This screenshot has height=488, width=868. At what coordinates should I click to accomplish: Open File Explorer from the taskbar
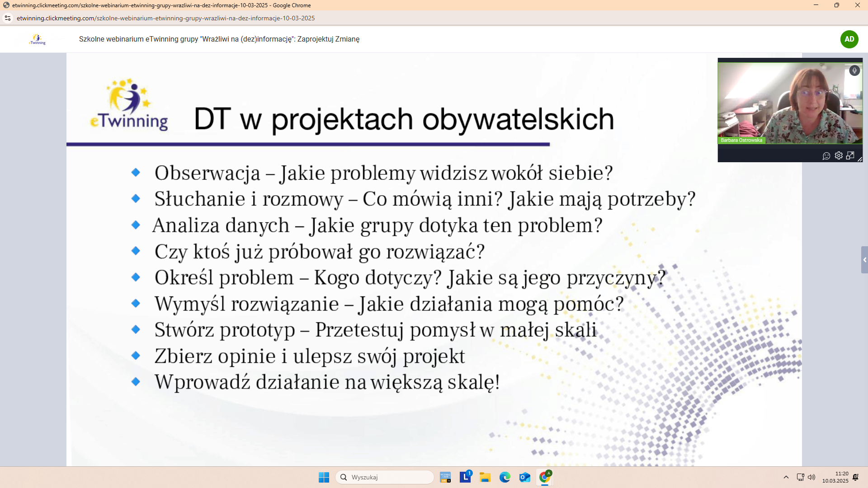[x=485, y=477]
